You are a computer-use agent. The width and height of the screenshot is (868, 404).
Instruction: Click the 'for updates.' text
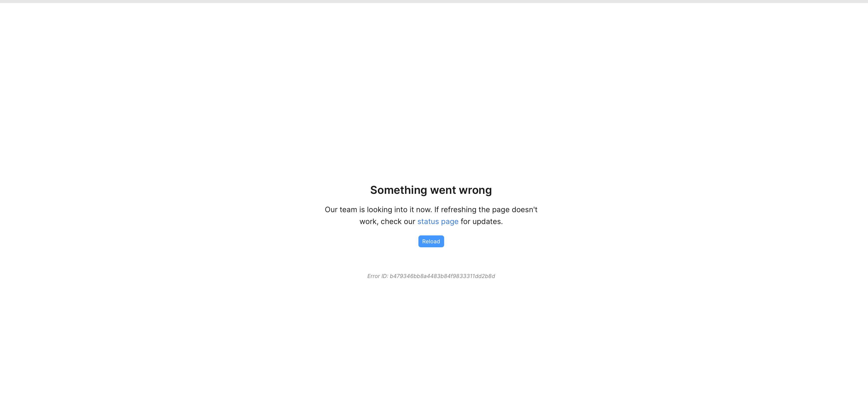[481, 222]
